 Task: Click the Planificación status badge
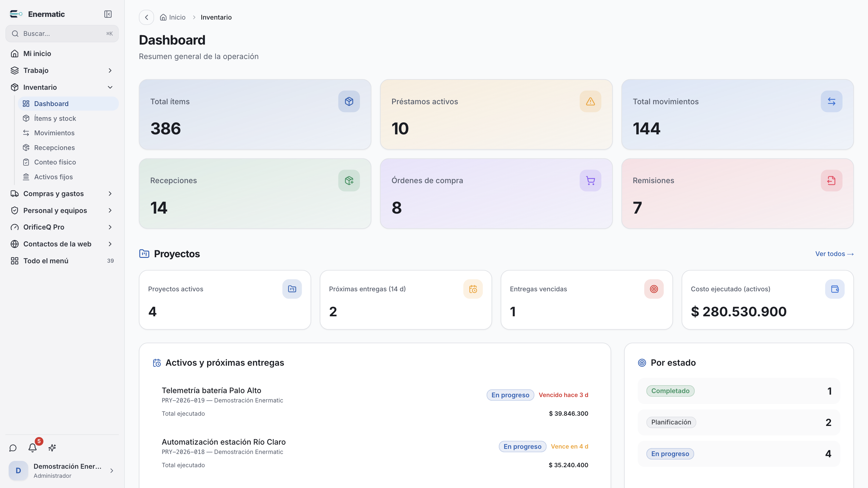pos(671,422)
